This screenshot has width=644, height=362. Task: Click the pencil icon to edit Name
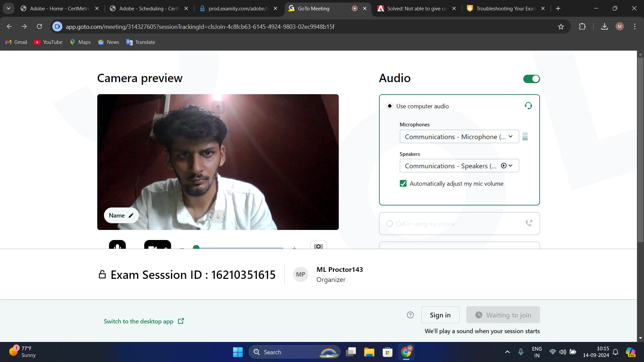[x=131, y=216]
